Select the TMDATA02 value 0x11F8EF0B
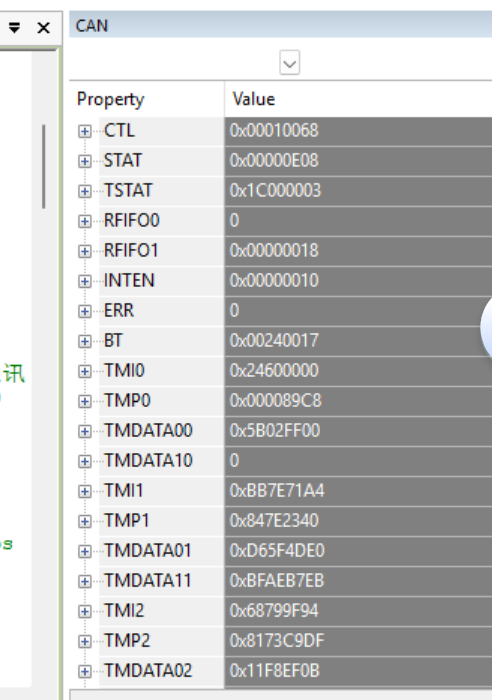This screenshot has height=700, width=492. 275,671
